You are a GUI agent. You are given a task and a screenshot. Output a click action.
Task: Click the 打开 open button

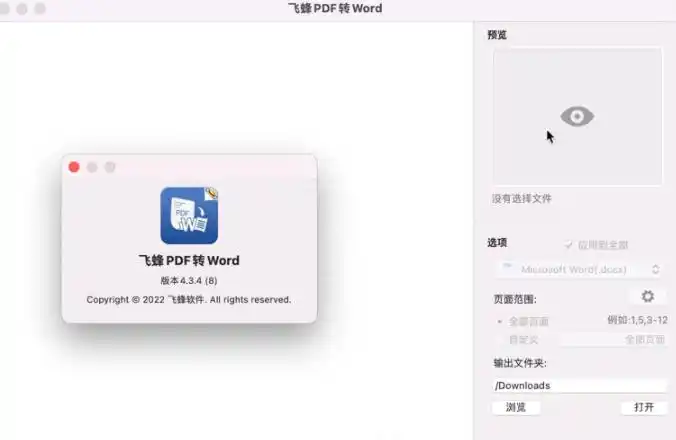pos(644,407)
